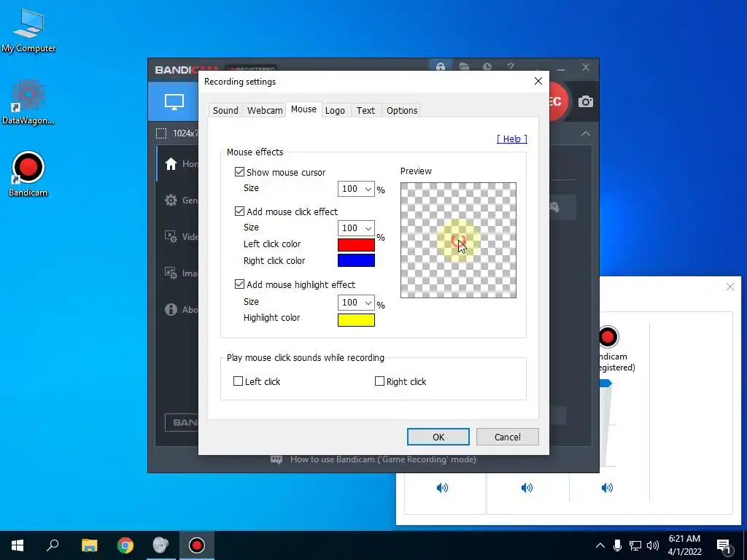Switch to the Webcam tab
The image size is (747, 560).
tap(264, 111)
